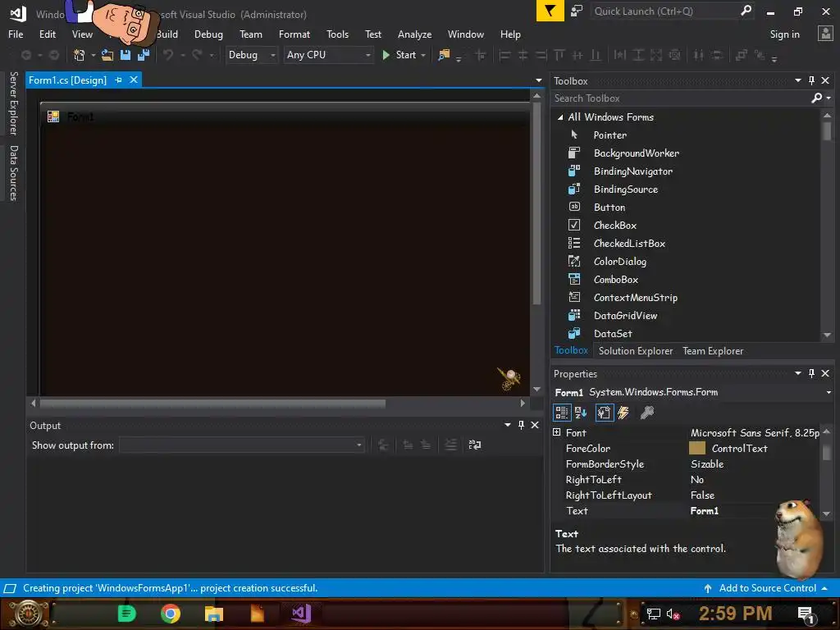The width and height of the screenshot is (840, 630).
Task: Click the muted volume tray icon
Action: [x=673, y=614]
